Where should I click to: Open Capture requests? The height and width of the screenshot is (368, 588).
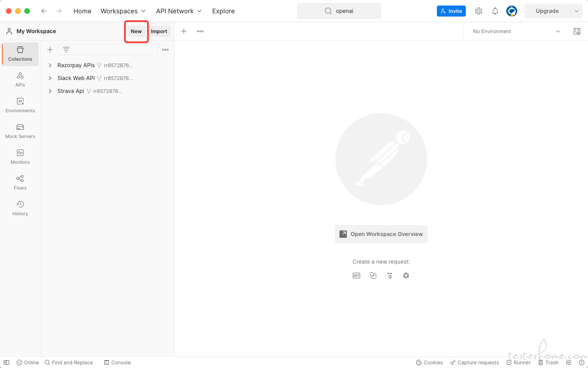(475, 362)
